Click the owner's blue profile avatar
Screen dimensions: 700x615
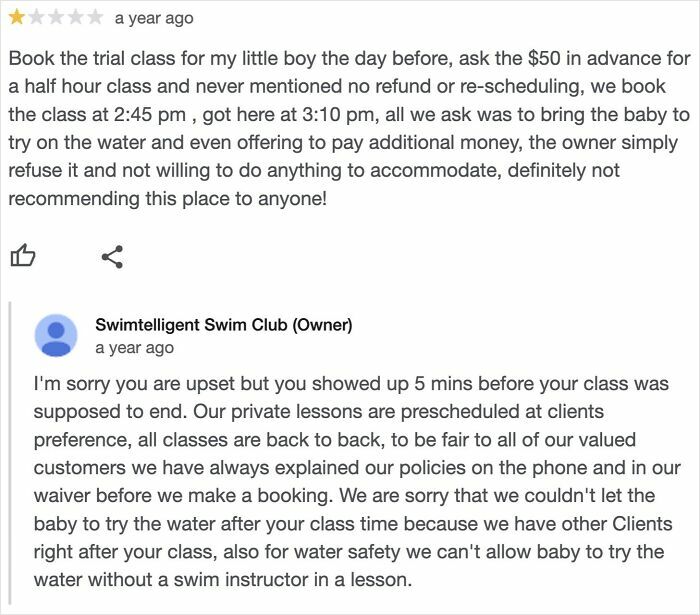[58, 336]
